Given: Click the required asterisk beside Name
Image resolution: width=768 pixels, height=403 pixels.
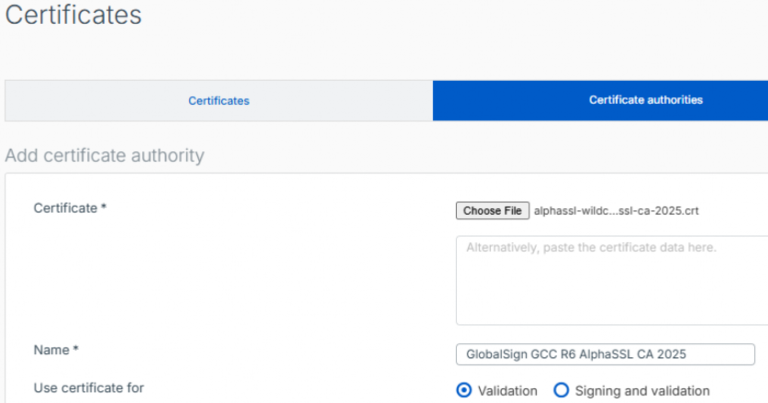Looking at the screenshot, I should coord(76,350).
